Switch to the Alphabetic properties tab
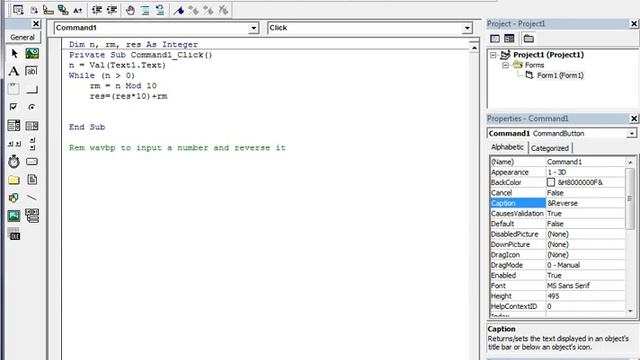Image resolution: width=640 pixels, height=360 pixels. (507, 147)
